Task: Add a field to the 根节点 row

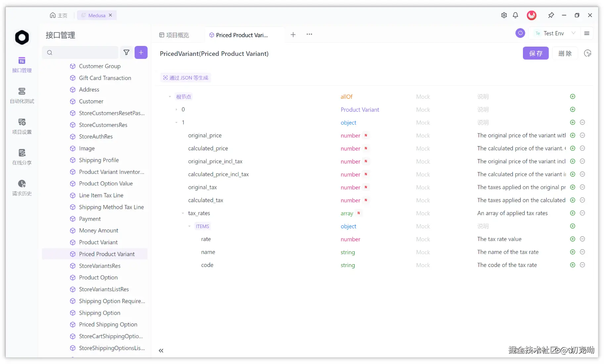Action: click(x=573, y=97)
